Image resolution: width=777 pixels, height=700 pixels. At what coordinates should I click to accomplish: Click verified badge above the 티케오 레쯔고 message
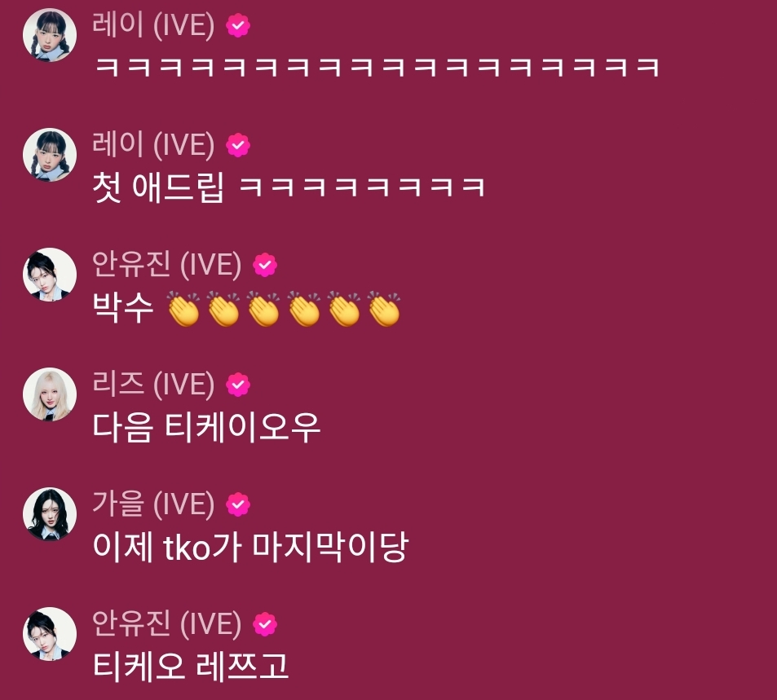(x=265, y=624)
